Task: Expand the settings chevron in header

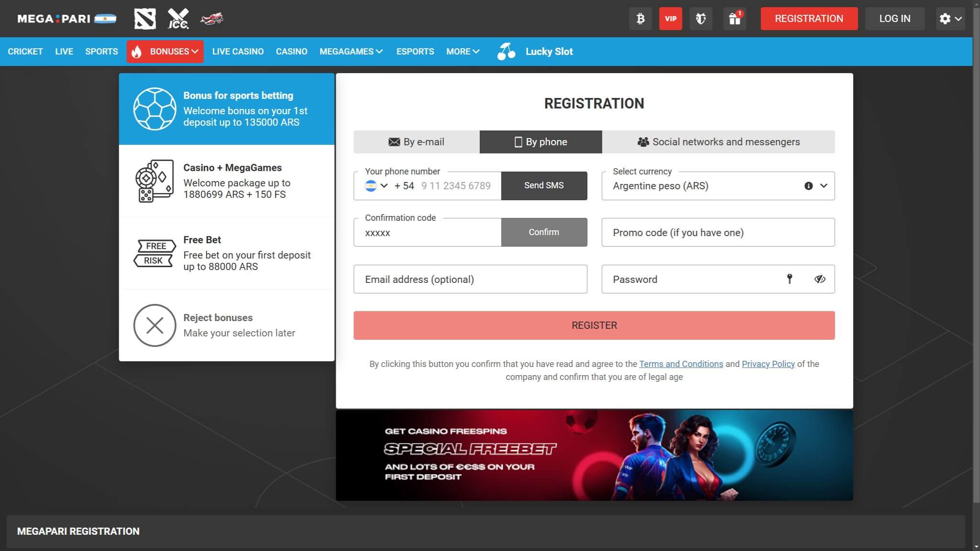Action: [958, 19]
